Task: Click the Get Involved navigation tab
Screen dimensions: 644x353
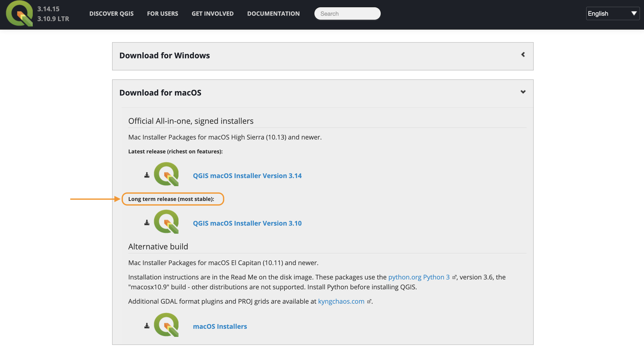Action: tap(213, 13)
